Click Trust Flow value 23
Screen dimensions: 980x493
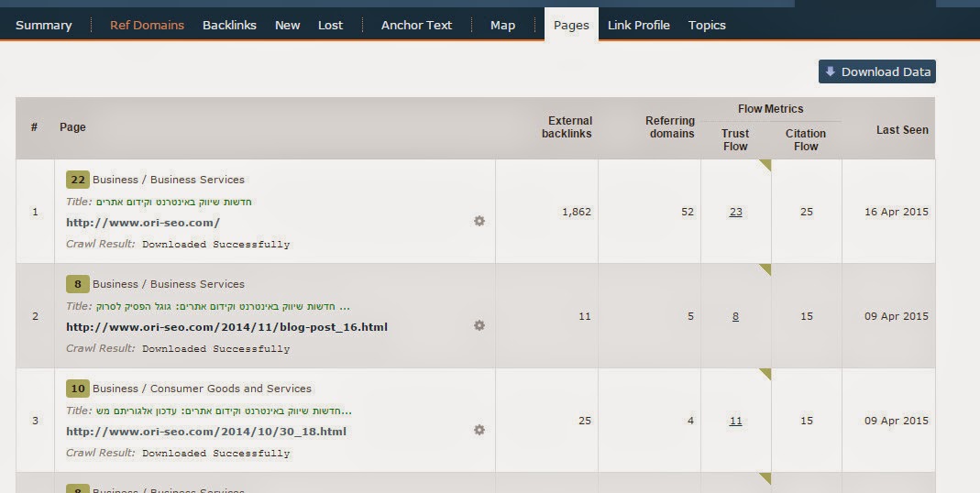tap(735, 212)
